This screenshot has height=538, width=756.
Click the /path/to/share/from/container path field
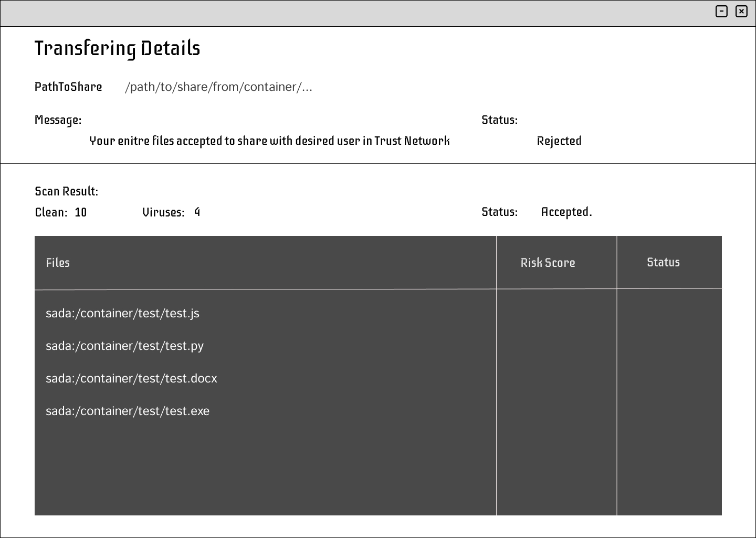point(218,87)
